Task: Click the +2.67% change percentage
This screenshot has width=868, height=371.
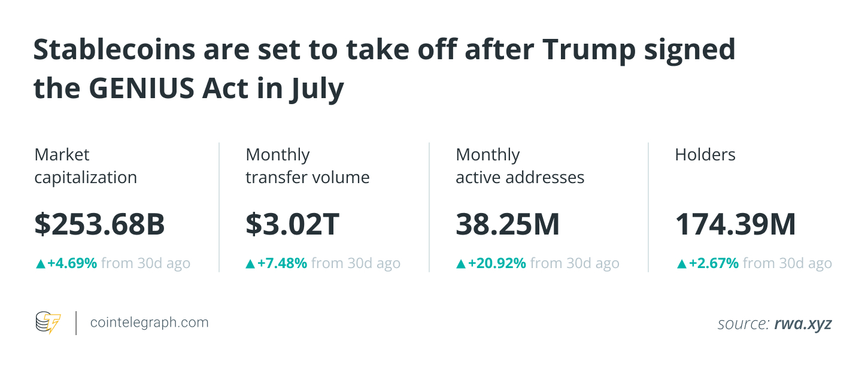Action: (x=714, y=263)
